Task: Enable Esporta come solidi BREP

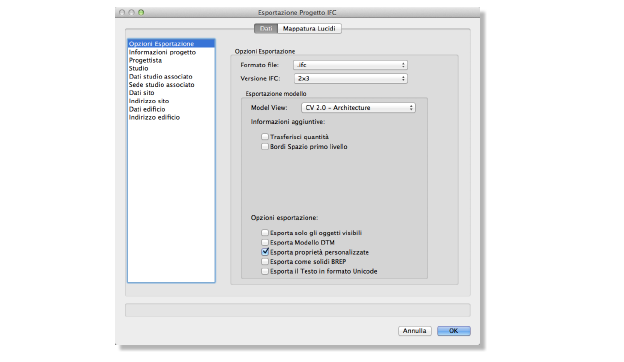Action: pos(265,262)
